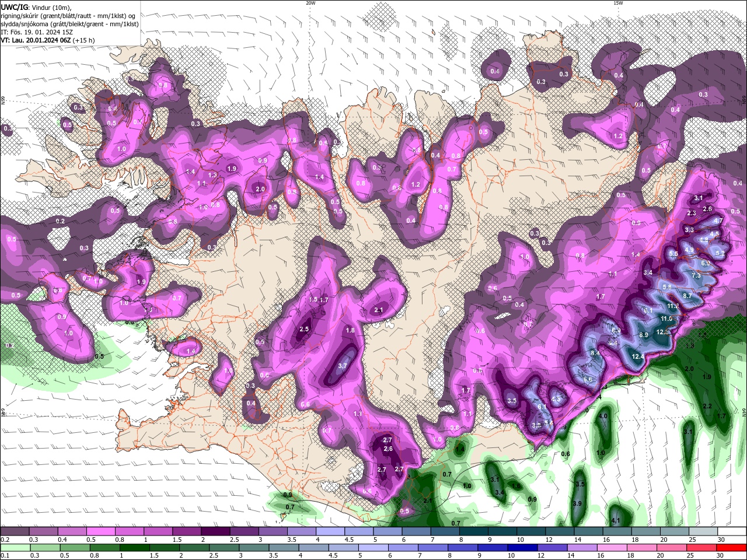747x560 pixels.
Task: Pick the darkest purple swatch above upper label 2
Action: coord(215,531)
